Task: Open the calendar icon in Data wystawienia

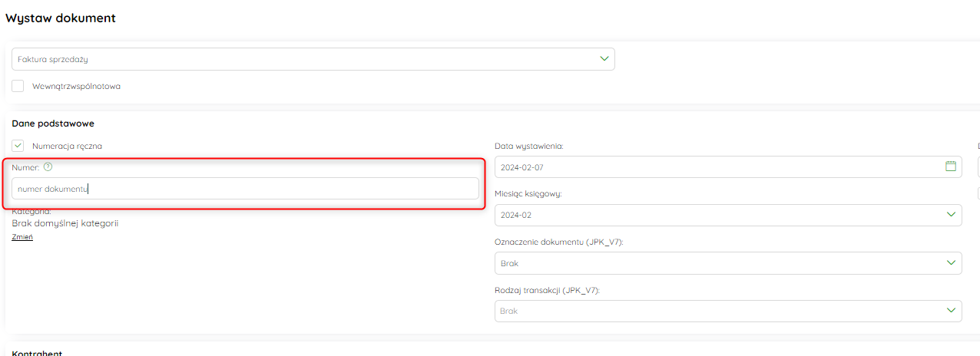Action: pyautogui.click(x=950, y=166)
